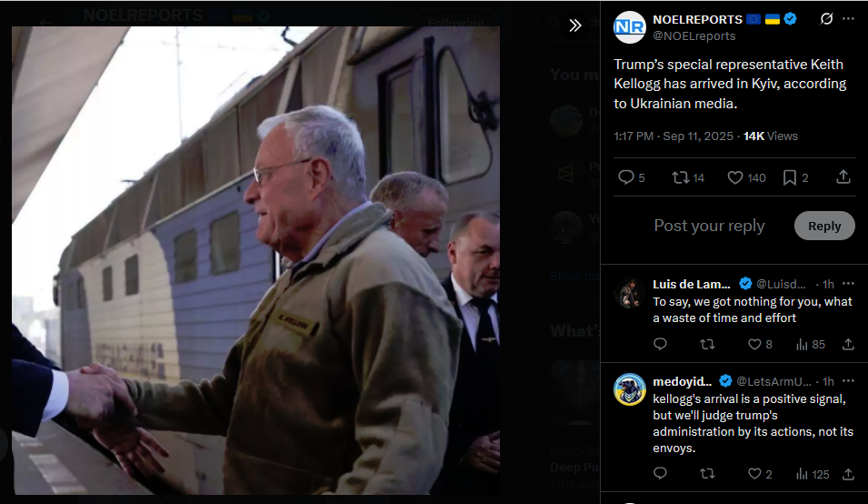Image resolution: width=868 pixels, height=504 pixels.
Task: Collapse the side panel with double-chevron icon
Action: pos(575,25)
